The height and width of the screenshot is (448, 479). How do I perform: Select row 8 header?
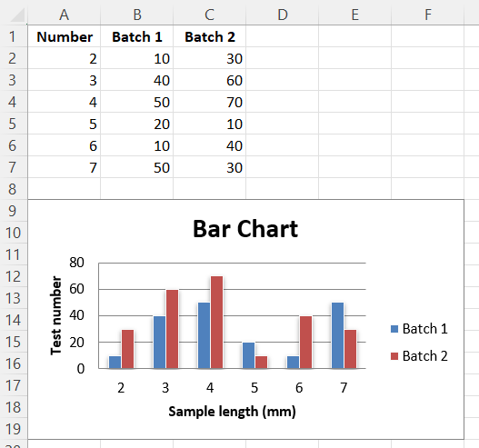pyautogui.click(x=13, y=189)
